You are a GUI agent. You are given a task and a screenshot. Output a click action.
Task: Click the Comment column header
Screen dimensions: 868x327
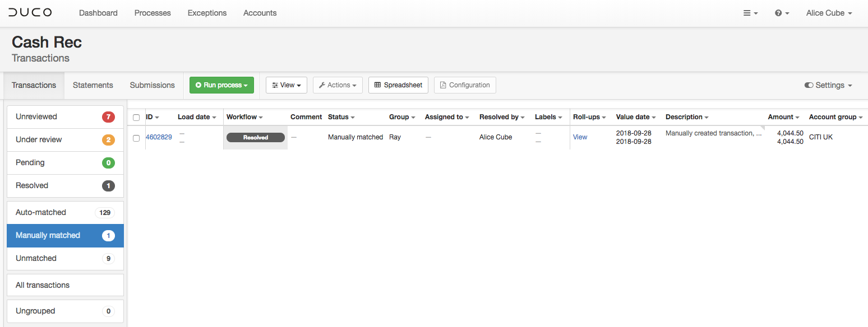(306, 117)
